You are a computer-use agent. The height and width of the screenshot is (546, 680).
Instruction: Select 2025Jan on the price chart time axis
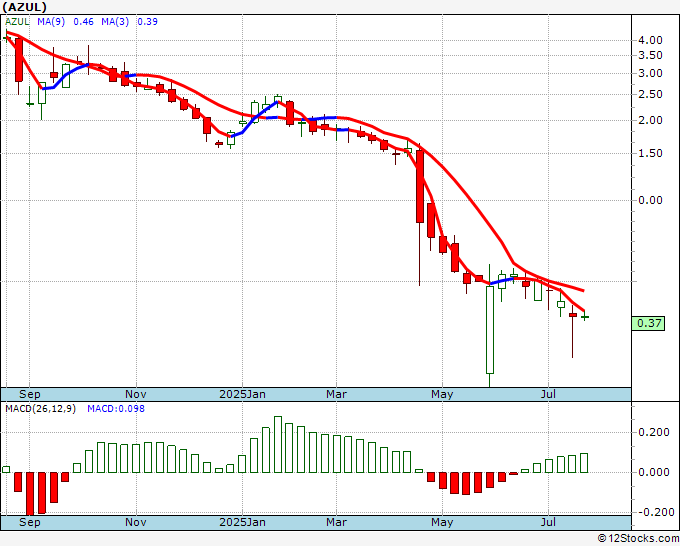click(x=242, y=394)
